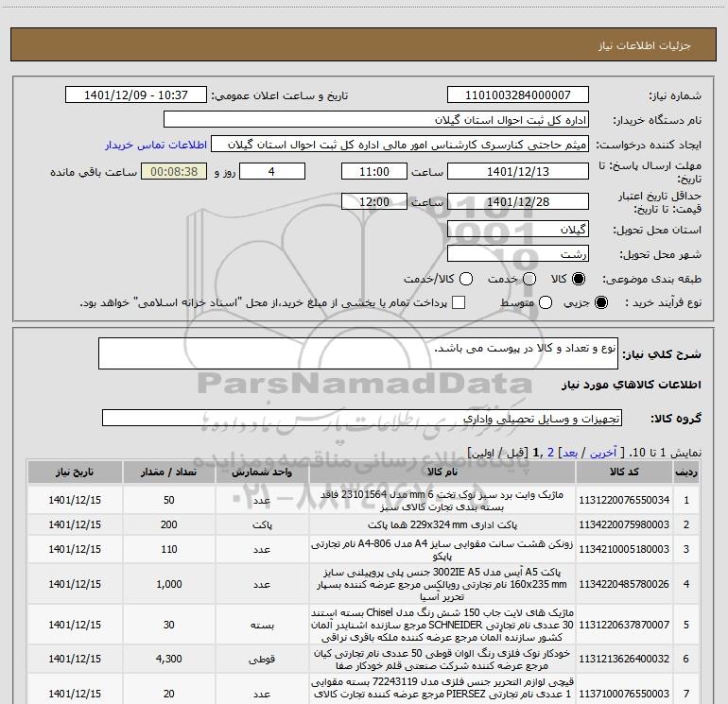Click item code 1131213626400032
The width and height of the screenshot is (728, 704).
point(624,659)
